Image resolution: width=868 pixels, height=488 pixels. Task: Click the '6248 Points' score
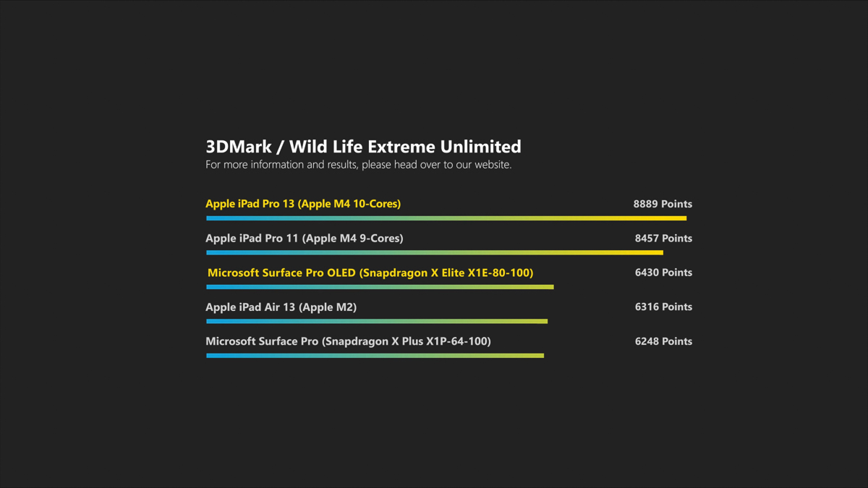pyautogui.click(x=663, y=341)
